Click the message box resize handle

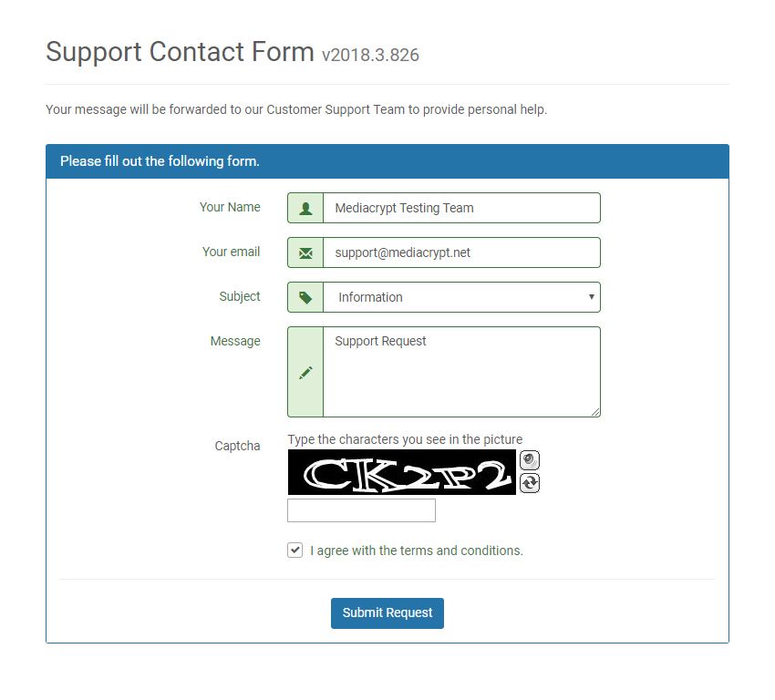[595, 412]
